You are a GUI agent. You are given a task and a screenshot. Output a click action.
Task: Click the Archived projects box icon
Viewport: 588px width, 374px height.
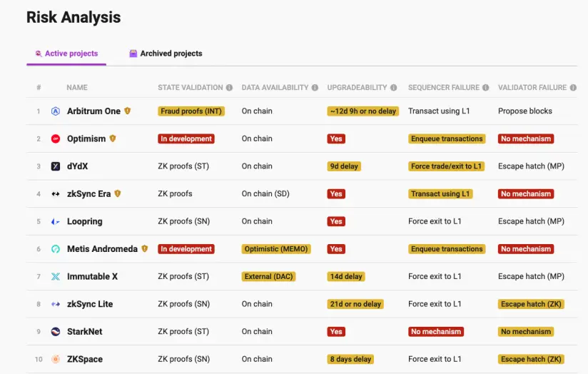click(133, 54)
